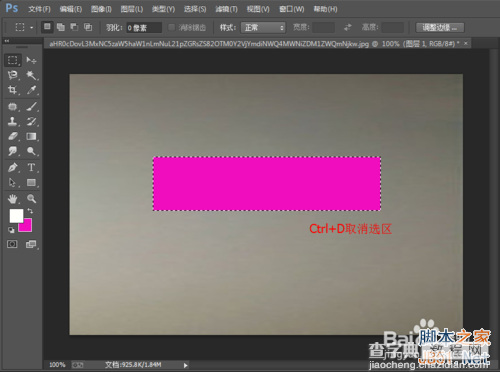Reset default foreground and background colors
500x372 pixels.
click(x=11, y=230)
